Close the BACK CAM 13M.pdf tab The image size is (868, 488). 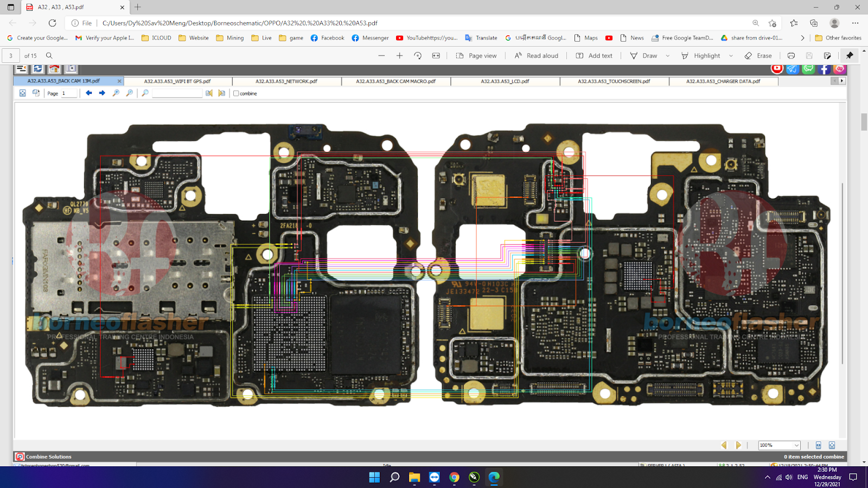coord(119,81)
